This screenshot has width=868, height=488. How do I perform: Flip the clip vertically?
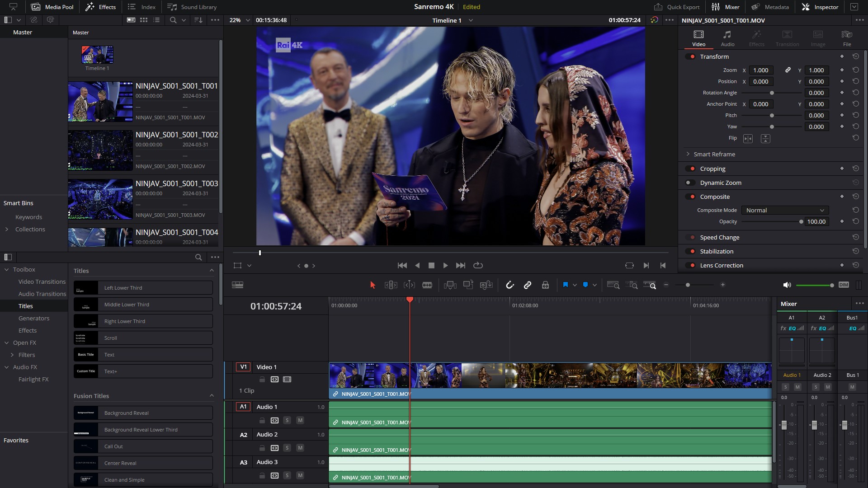click(765, 139)
